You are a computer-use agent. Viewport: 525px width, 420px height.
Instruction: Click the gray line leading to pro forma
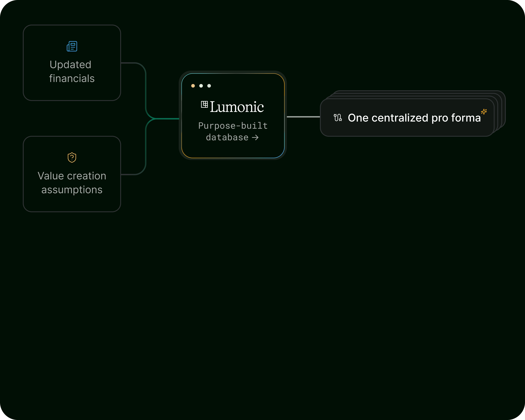(x=303, y=117)
